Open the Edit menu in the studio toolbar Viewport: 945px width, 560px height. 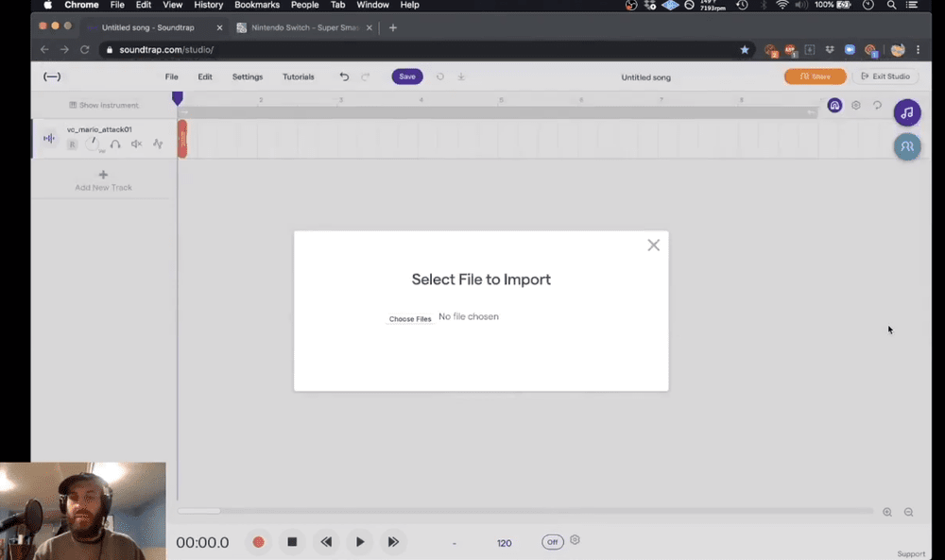point(205,76)
